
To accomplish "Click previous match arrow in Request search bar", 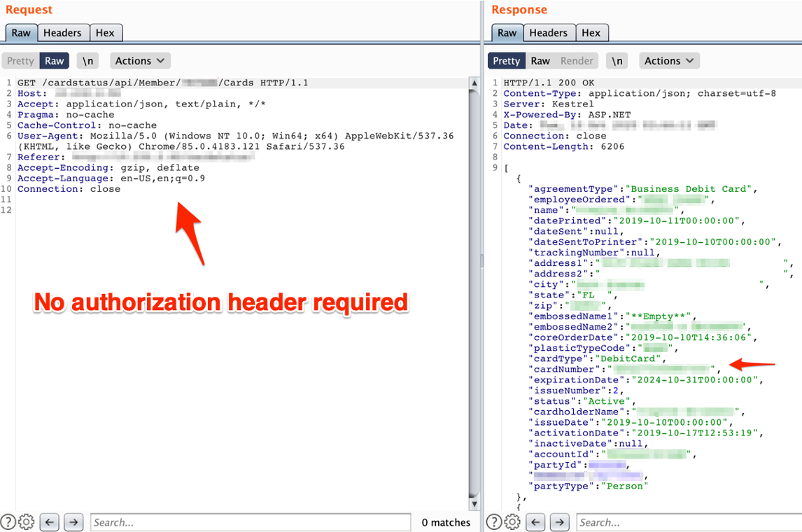I will point(49,522).
